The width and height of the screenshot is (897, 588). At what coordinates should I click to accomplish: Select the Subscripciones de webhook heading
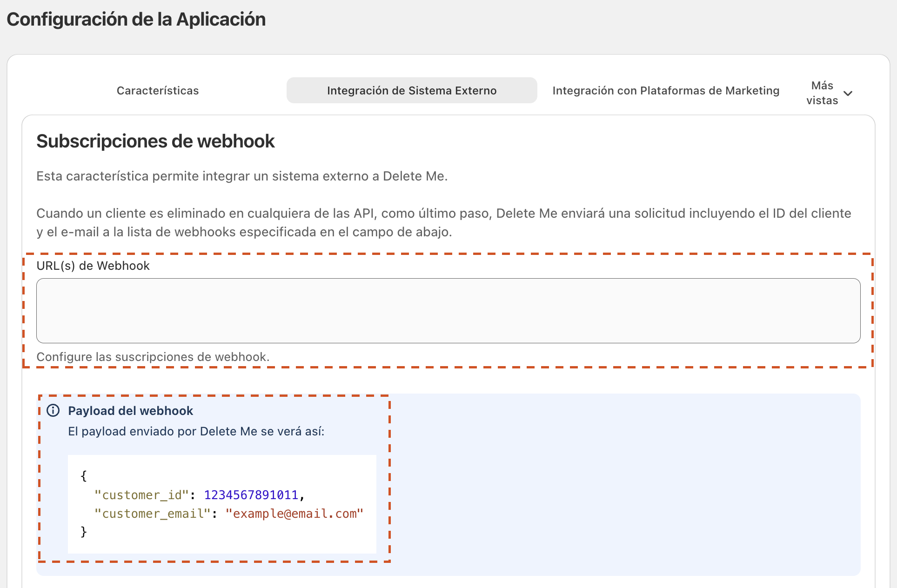coord(155,141)
